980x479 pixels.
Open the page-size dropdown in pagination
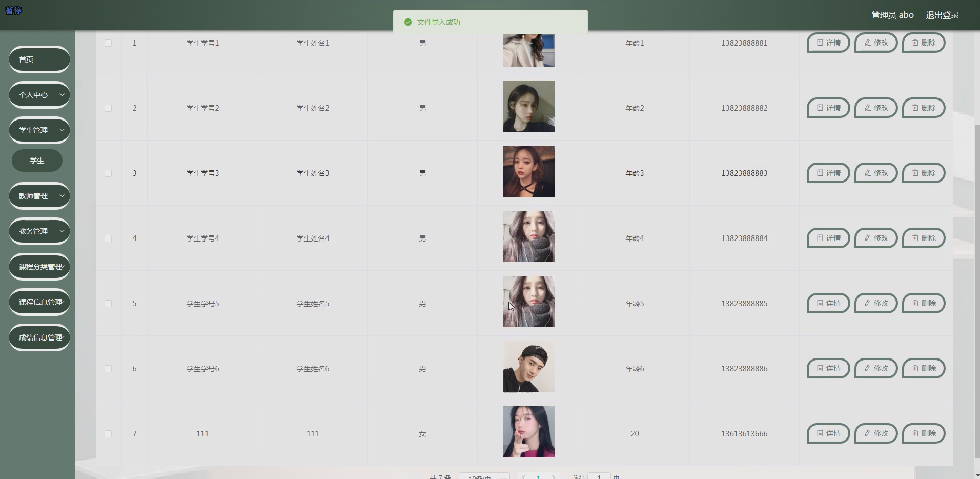pyautogui.click(x=484, y=476)
